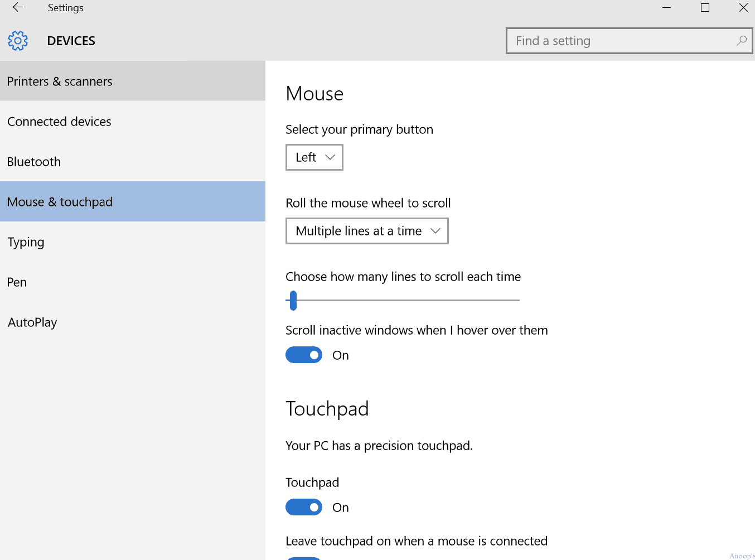Click 'Choose how many lines to scroll' label
The height and width of the screenshot is (560, 755).
click(x=403, y=277)
